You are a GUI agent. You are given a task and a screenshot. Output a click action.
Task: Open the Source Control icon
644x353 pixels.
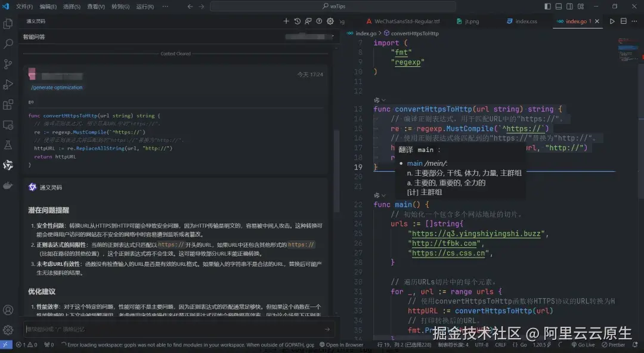click(x=8, y=64)
